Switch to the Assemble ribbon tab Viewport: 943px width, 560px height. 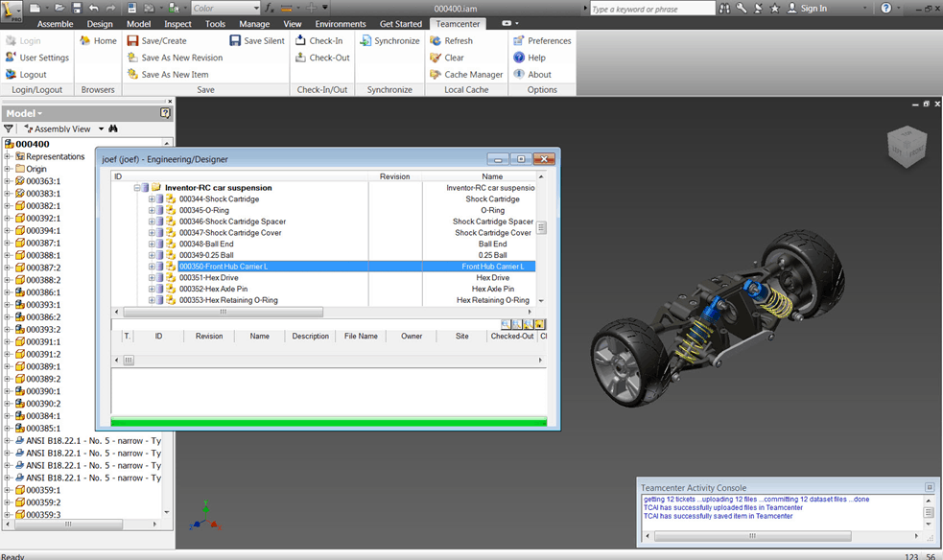55,23
